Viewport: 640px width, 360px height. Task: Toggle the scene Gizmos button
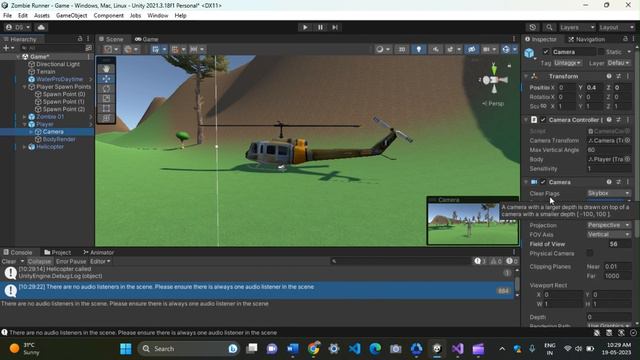506,49
